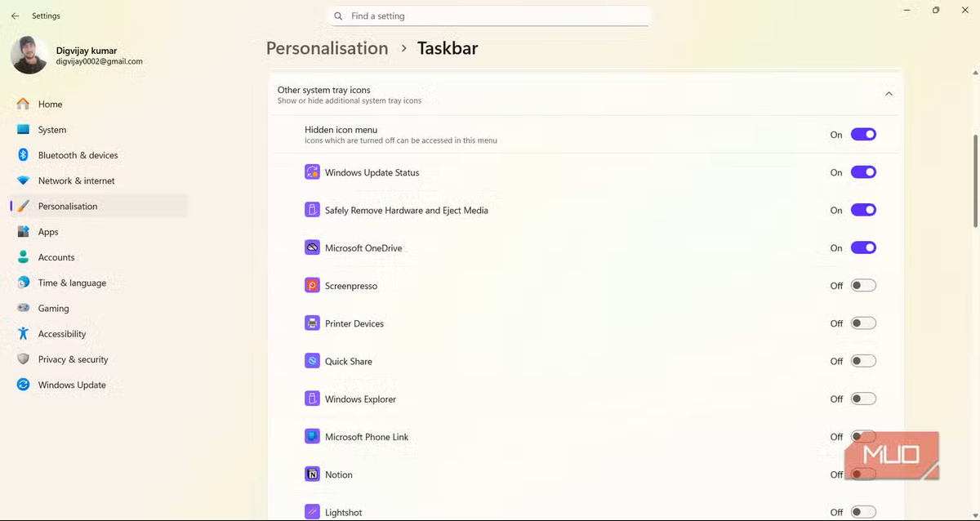Click the search magnifier icon
The image size is (980, 521).
(x=338, y=16)
